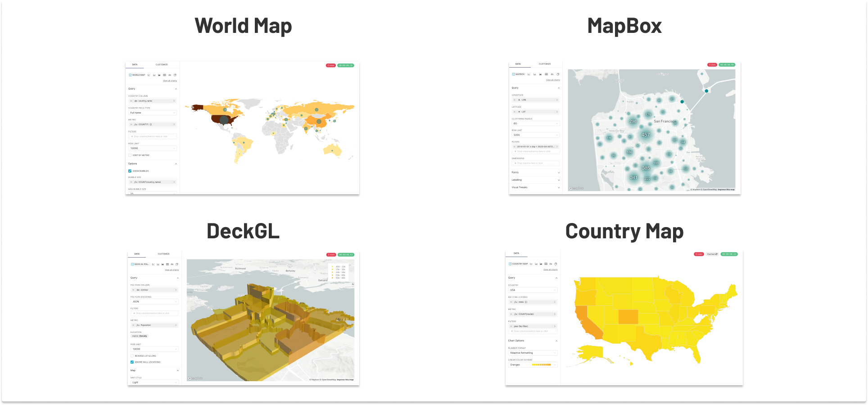This screenshot has width=868, height=405.
Task: Select table chart icon in Country Map panel
Action: tap(546, 264)
